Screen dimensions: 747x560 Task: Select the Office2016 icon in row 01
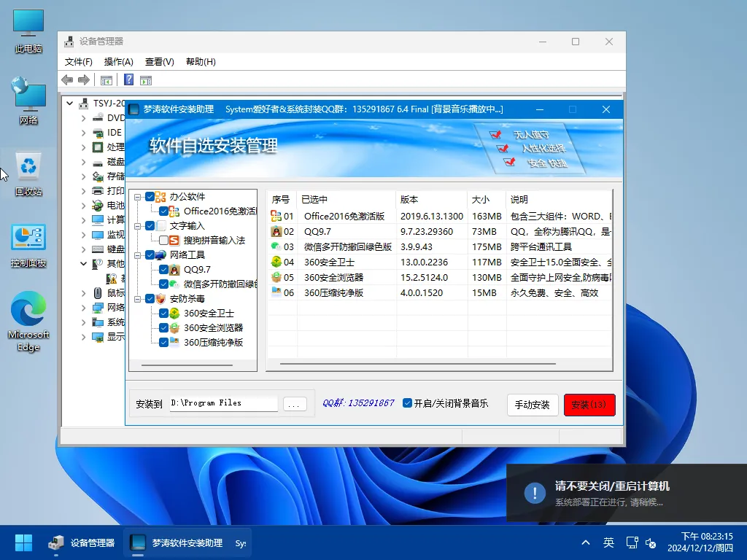tap(276, 217)
